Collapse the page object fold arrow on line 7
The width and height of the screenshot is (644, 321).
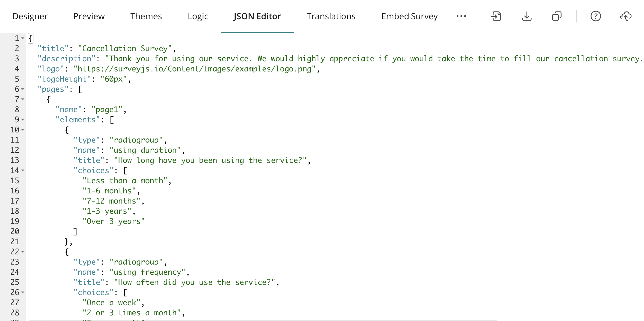coord(23,99)
